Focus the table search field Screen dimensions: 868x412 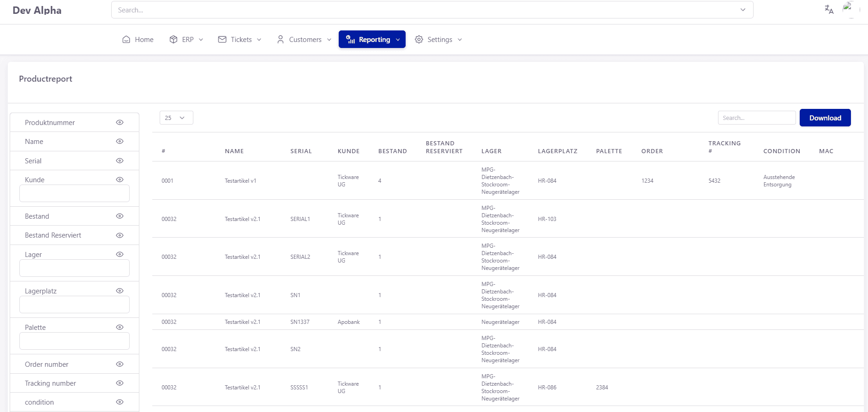757,118
